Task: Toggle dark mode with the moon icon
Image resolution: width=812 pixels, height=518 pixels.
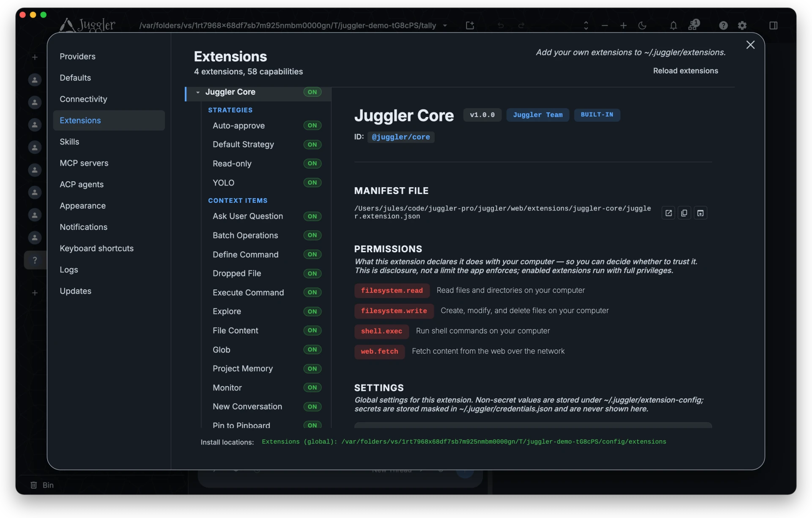Action: pyautogui.click(x=642, y=25)
